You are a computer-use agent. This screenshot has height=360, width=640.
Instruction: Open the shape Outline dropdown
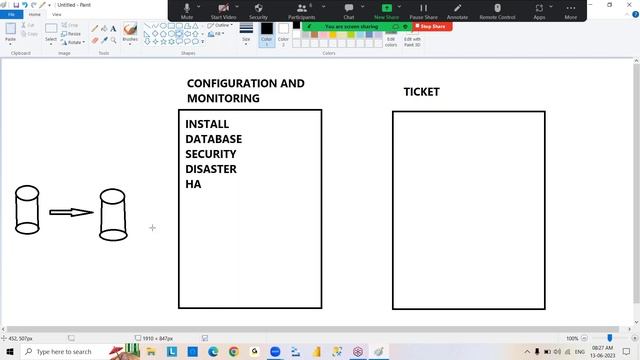[220, 25]
